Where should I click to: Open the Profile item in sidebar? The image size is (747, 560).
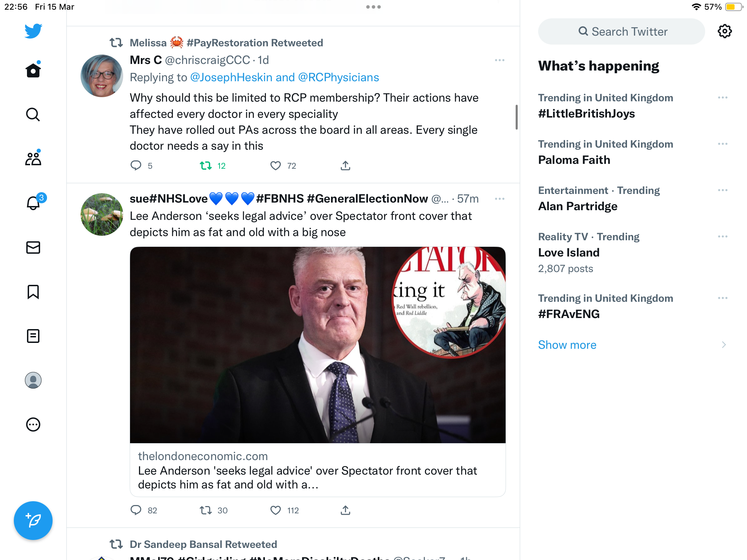pyautogui.click(x=33, y=380)
